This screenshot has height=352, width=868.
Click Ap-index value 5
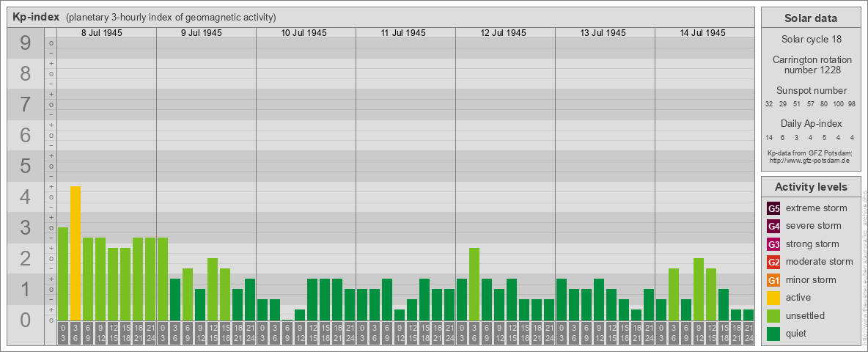coord(824,137)
